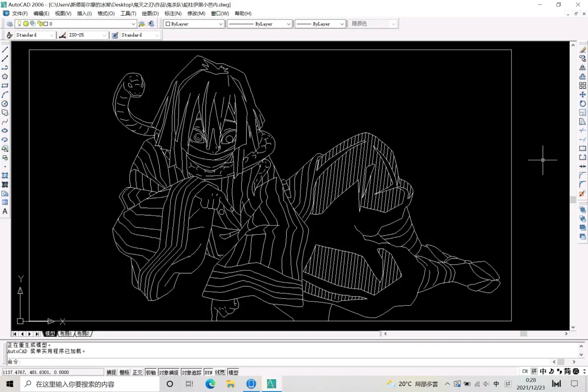Select the Scale modify tool

(x=583, y=112)
